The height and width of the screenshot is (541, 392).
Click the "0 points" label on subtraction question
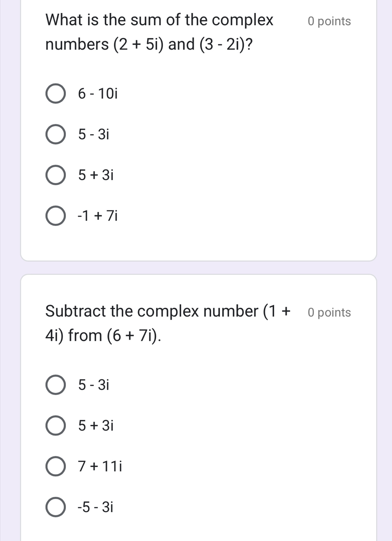(x=329, y=313)
